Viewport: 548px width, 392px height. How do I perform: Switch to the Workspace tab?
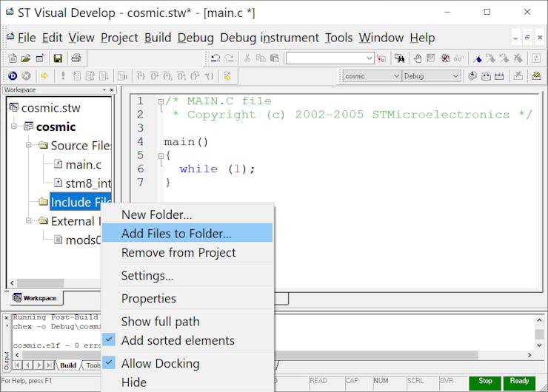[x=35, y=298]
